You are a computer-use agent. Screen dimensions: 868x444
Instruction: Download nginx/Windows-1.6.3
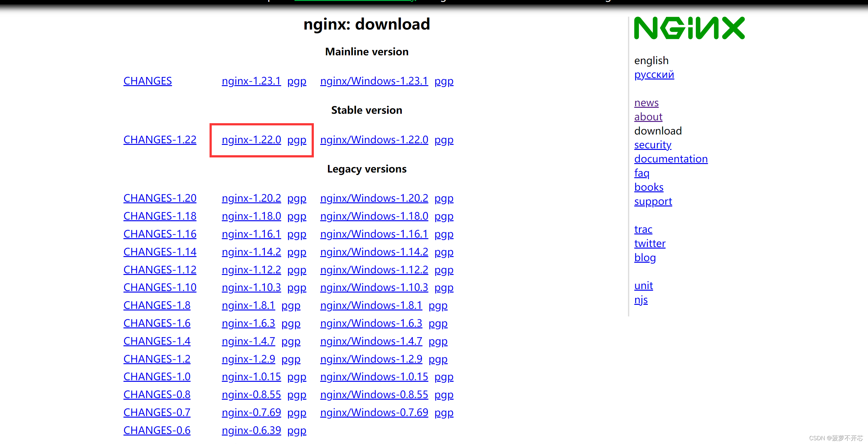[371, 323]
